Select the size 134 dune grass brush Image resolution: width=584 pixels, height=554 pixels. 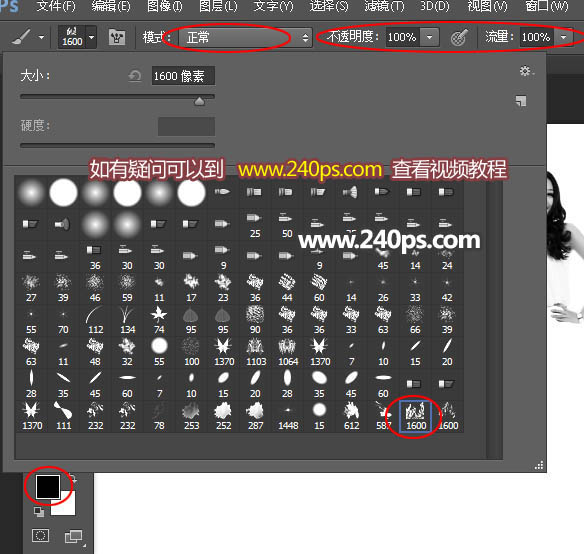(127, 321)
